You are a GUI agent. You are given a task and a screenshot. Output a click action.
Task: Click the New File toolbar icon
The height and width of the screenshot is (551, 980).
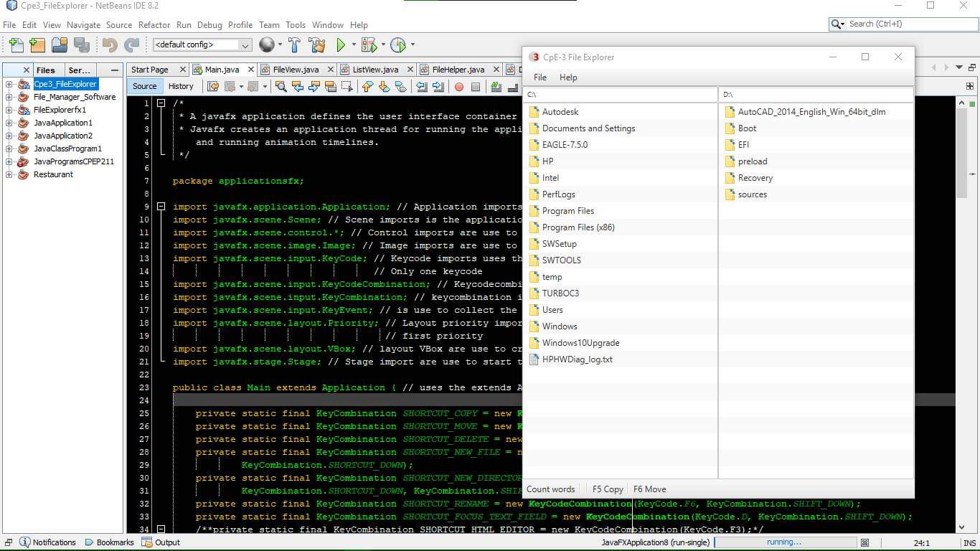[16, 45]
